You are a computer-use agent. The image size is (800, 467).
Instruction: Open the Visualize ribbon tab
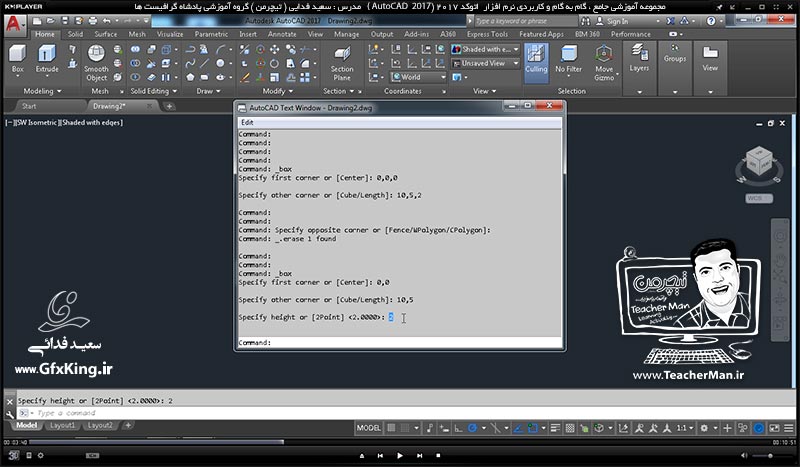[x=170, y=34]
